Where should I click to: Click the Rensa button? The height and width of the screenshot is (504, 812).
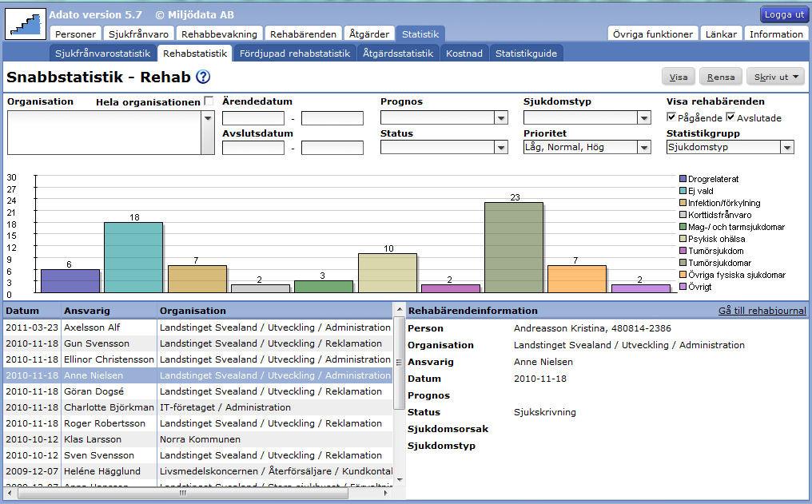pyautogui.click(x=721, y=77)
